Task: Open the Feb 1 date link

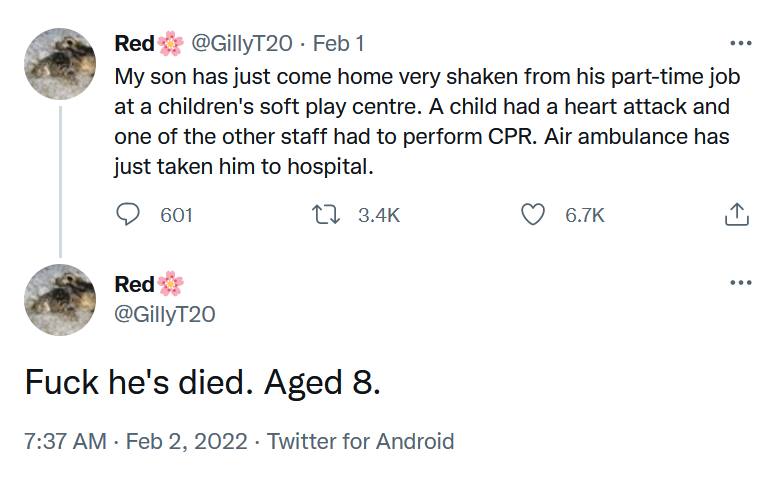Action: coord(339,44)
